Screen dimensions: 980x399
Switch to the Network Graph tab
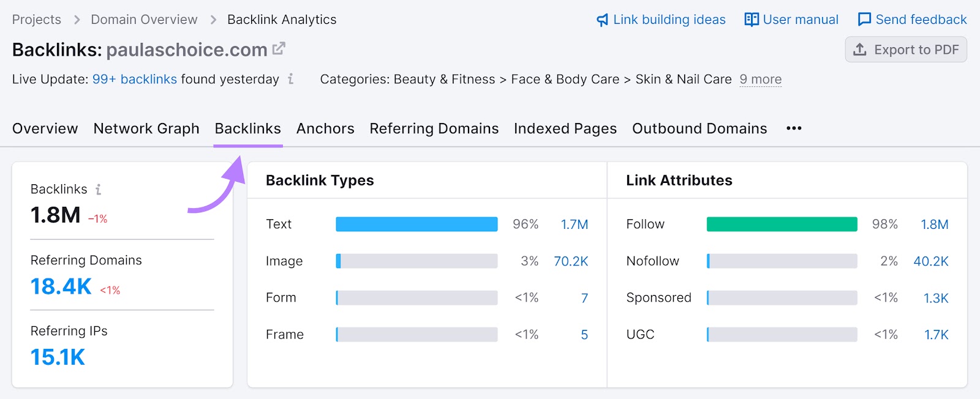[146, 129]
